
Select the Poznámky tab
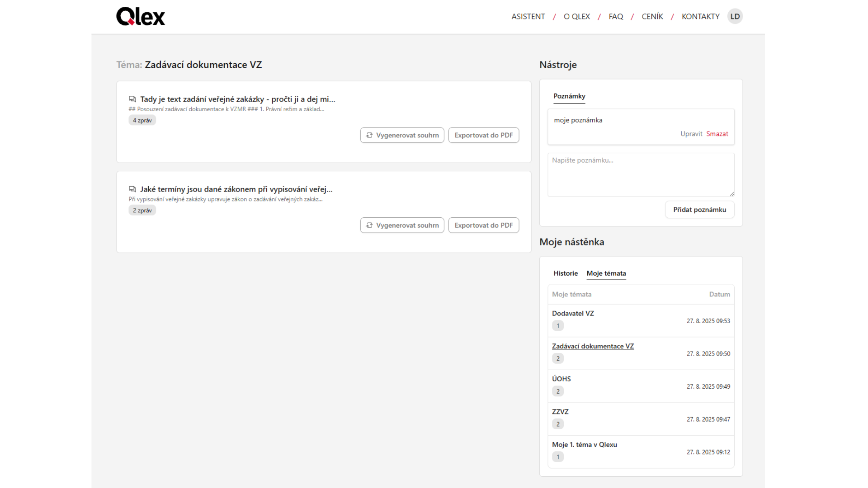coord(569,96)
